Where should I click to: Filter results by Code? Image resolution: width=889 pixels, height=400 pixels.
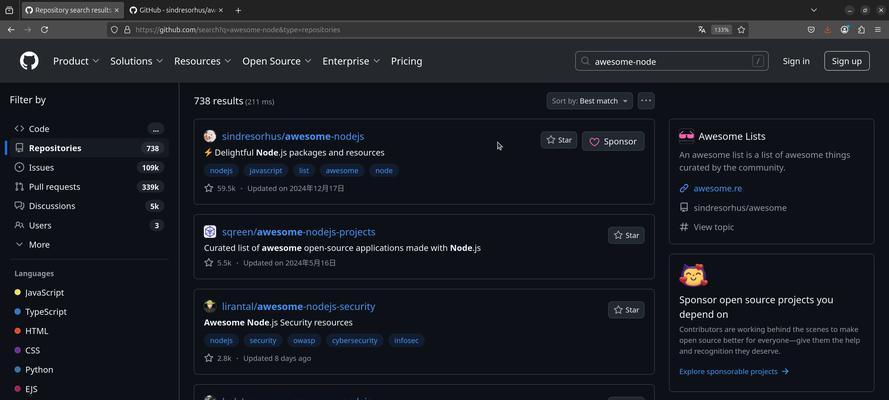point(89,129)
